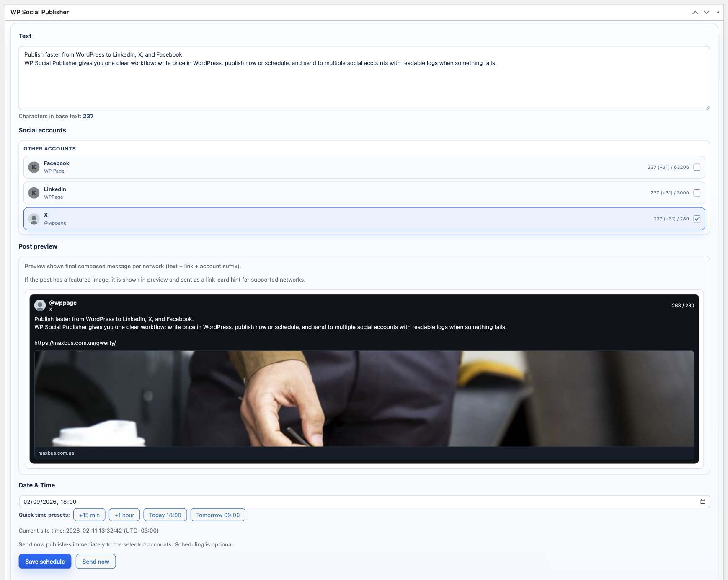Screen dimensions: 728x580
Task: Click the Linkedin account avatar icon
Action: pos(34,193)
